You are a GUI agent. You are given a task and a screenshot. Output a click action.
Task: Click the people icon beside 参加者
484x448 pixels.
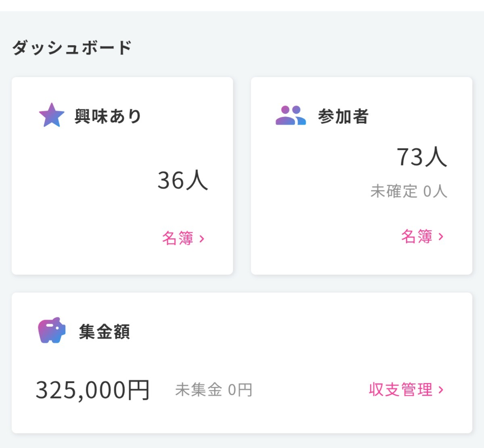290,116
